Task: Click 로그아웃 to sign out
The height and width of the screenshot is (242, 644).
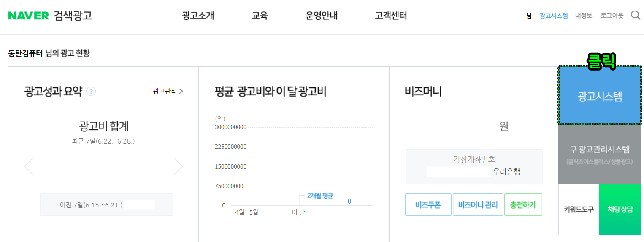Action: click(x=612, y=16)
